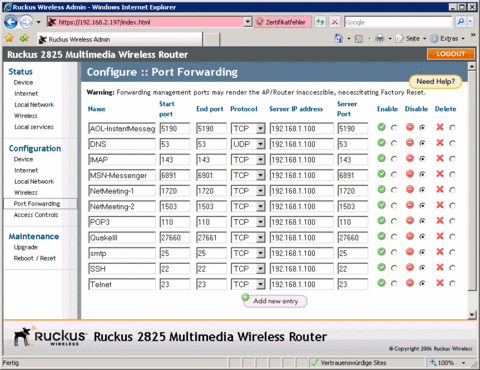
Task: Click the page scrollbar up arrow
Action: (x=472, y=66)
